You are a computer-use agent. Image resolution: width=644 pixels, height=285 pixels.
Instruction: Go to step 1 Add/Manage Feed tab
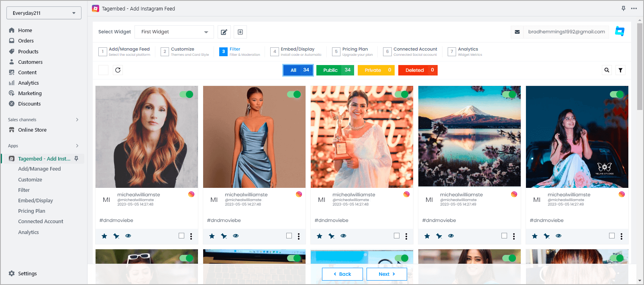coord(125,52)
